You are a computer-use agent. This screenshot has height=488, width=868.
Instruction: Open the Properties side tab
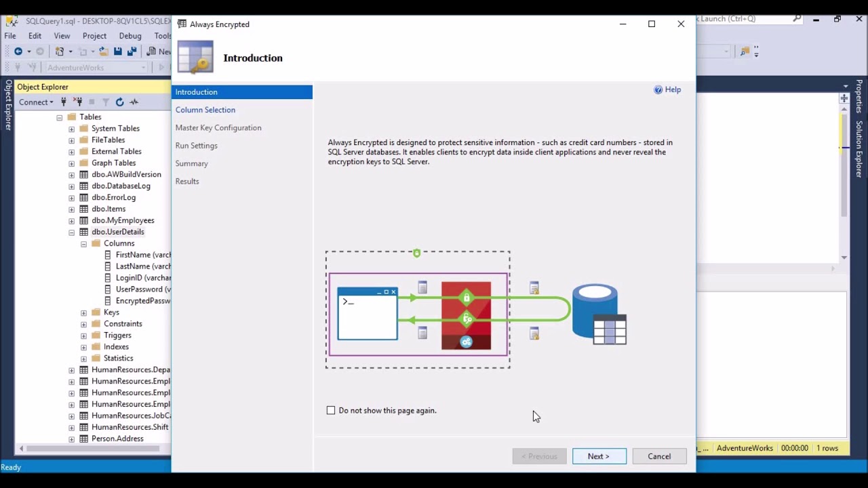(x=859, y=98)
